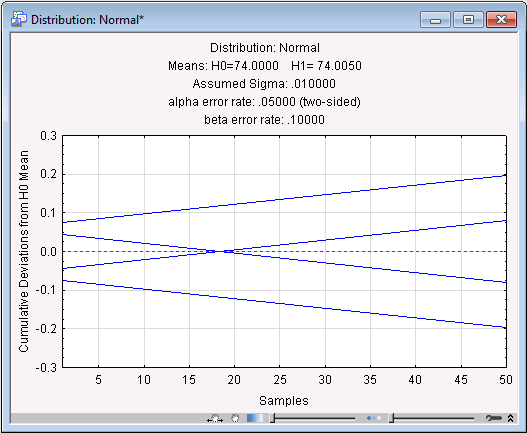Select the 'Samples' x-axis label
Screen dimensions: 527x433
pyautogui.click(x=284, y=401)
